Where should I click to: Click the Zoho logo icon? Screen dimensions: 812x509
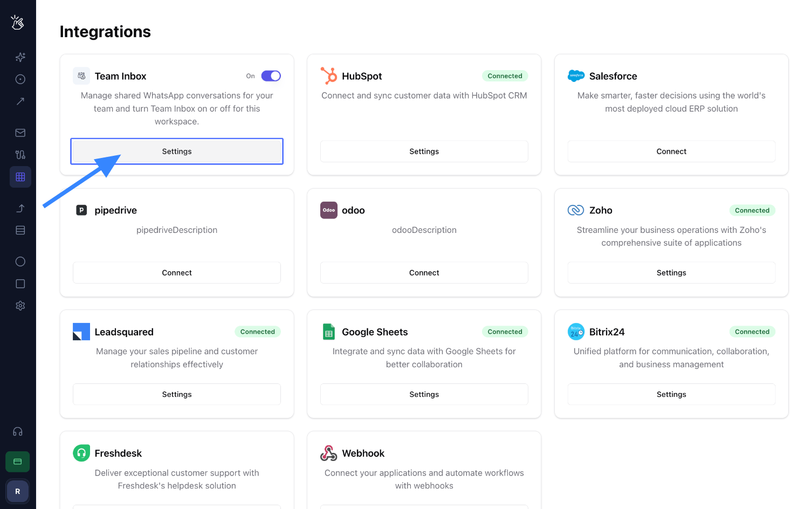click(576, 210)
